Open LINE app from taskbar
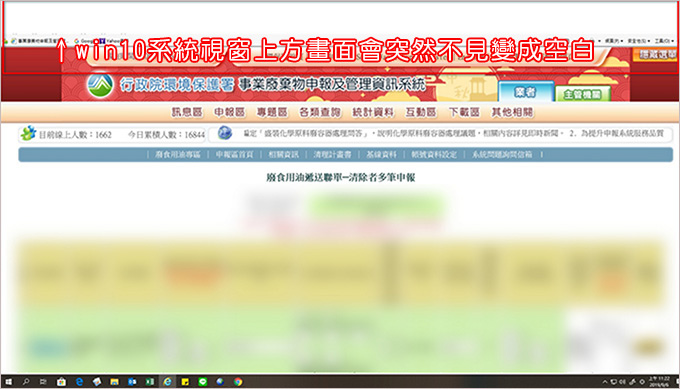 click(x=203, y=382)
